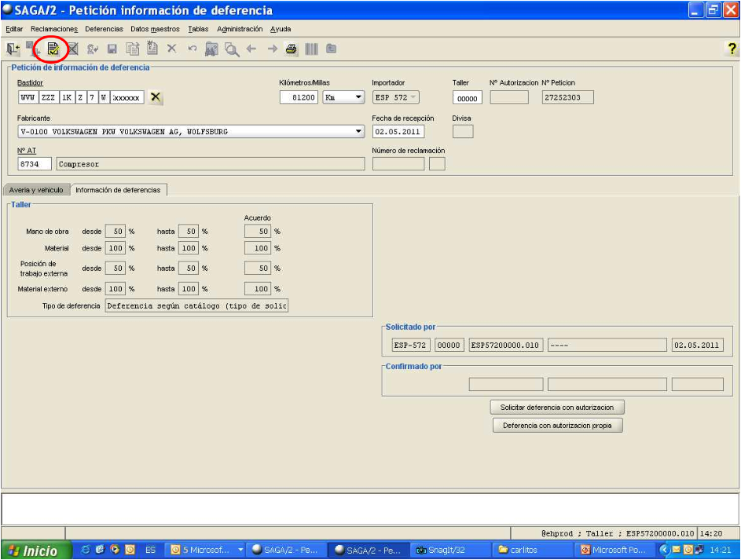Click the folder icon at toolbar end
741x560 pixels.
tap(332, 48)
